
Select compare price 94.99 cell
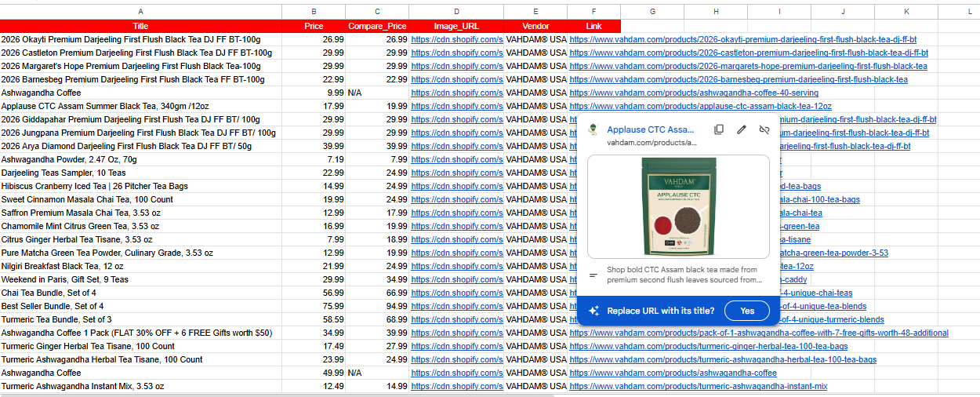click(377, 306)
